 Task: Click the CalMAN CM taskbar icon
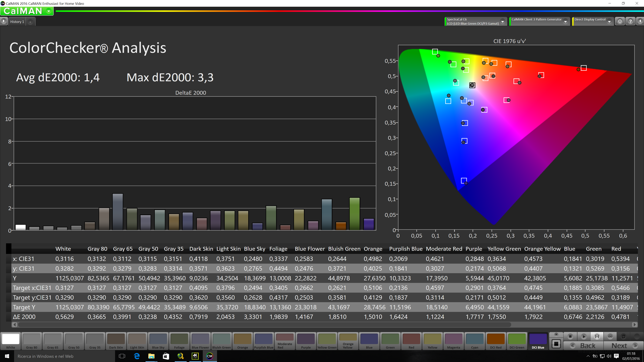(x=209, y=356)
